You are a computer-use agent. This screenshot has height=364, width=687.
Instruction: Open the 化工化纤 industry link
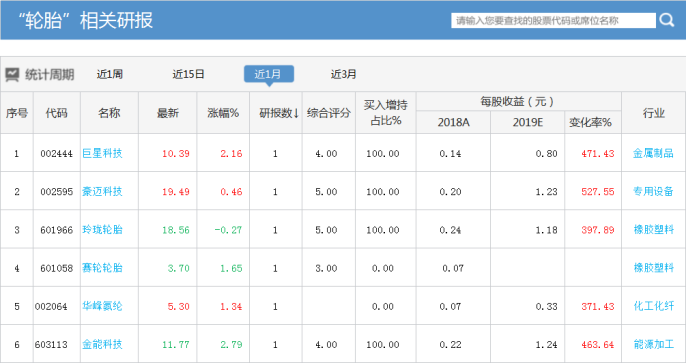[653, 306]
